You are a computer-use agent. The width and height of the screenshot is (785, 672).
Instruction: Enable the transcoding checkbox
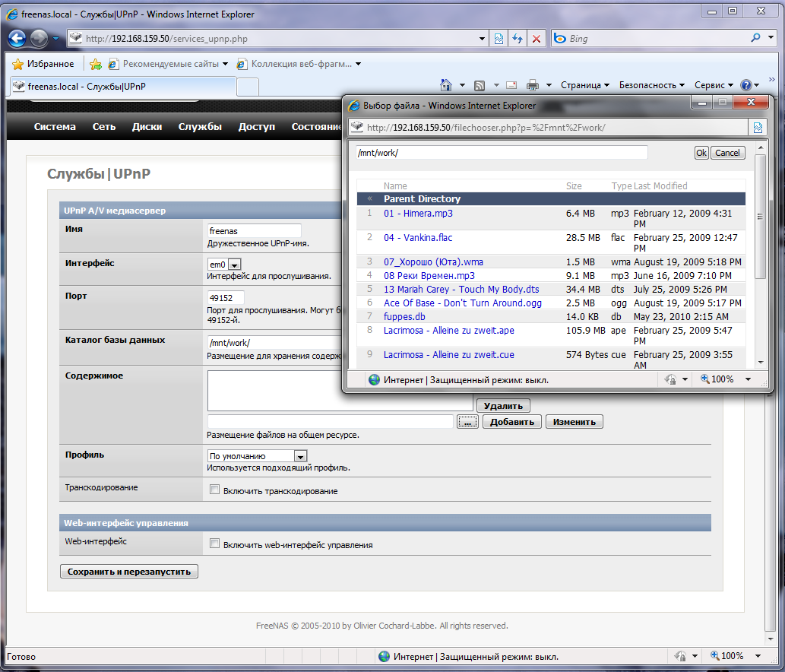[214, 490]
